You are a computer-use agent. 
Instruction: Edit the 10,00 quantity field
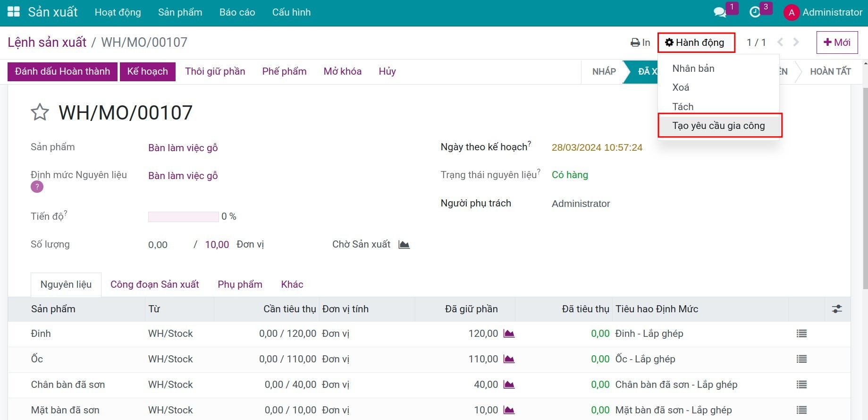tap(217, 245)
